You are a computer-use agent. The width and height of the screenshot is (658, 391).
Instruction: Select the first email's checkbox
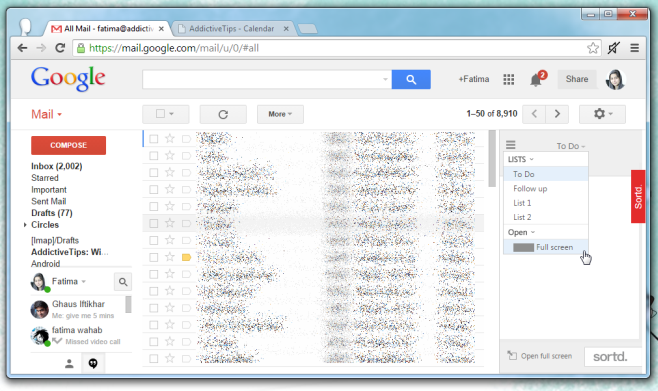pos(154,139)
